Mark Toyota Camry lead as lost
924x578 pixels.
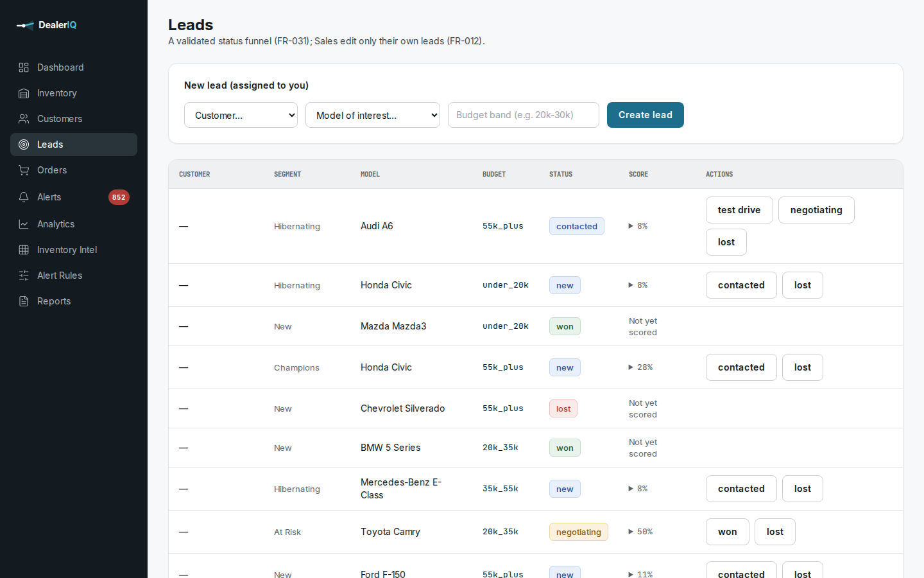[775, 532]
